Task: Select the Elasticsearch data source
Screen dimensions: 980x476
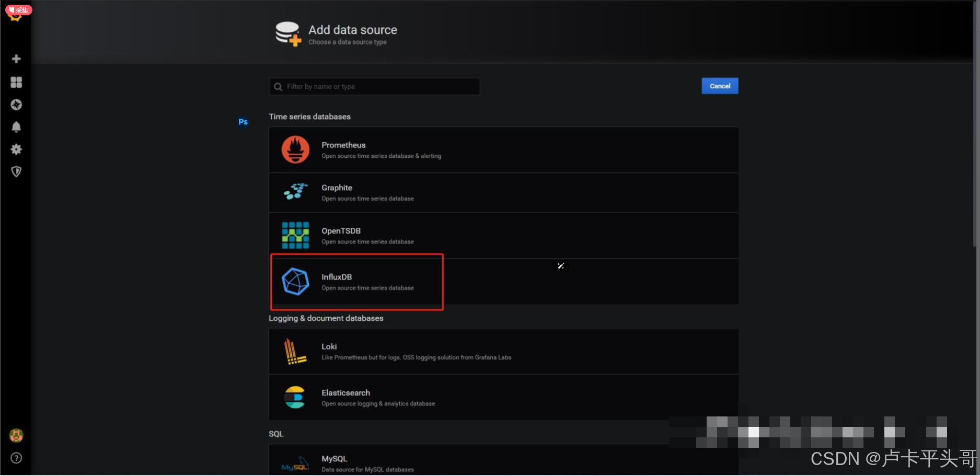Action: 503,397
